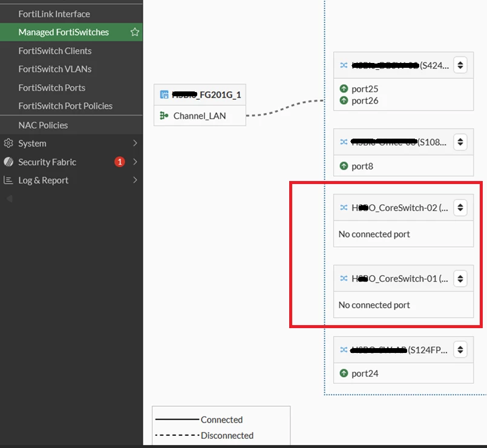Click the green up status icon for port8

(x=344, y=166)
